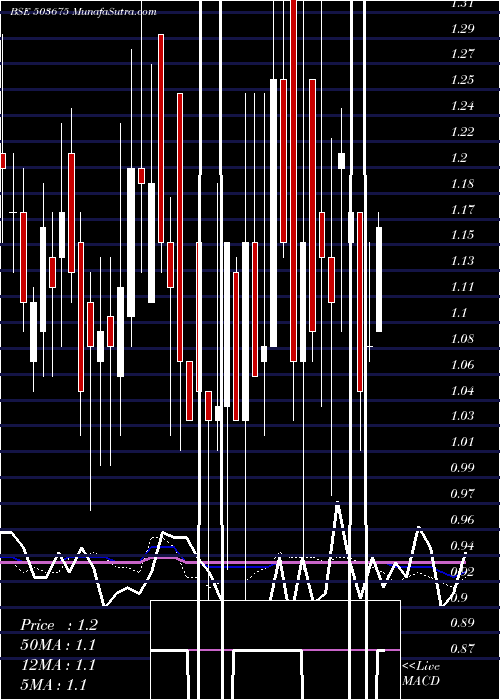Click the BSE 508675 MunafaSutra.com title text

click(83, 11)
